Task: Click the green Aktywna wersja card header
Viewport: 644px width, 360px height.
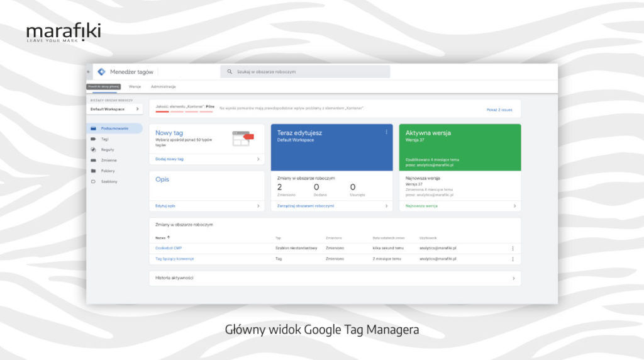Action: (460, 147)
